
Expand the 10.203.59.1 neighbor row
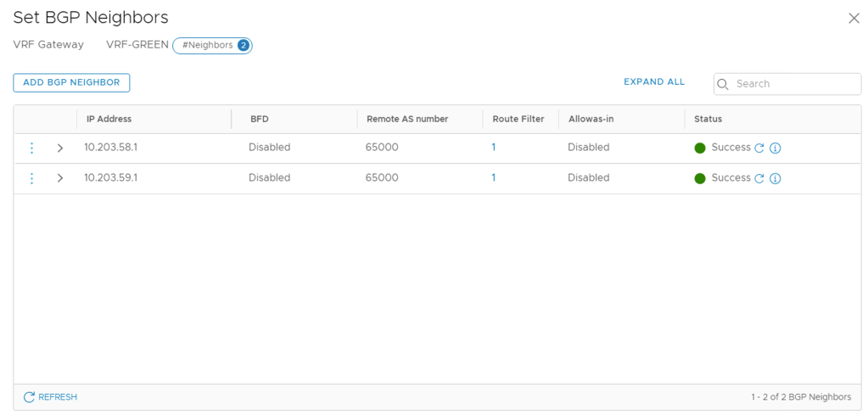pyautogui.click(x=60, y=178)
